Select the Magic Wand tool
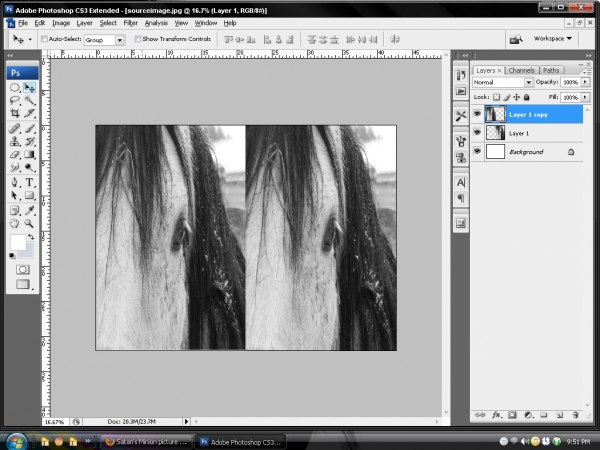The image size is (600, 450). click(29, 101)
